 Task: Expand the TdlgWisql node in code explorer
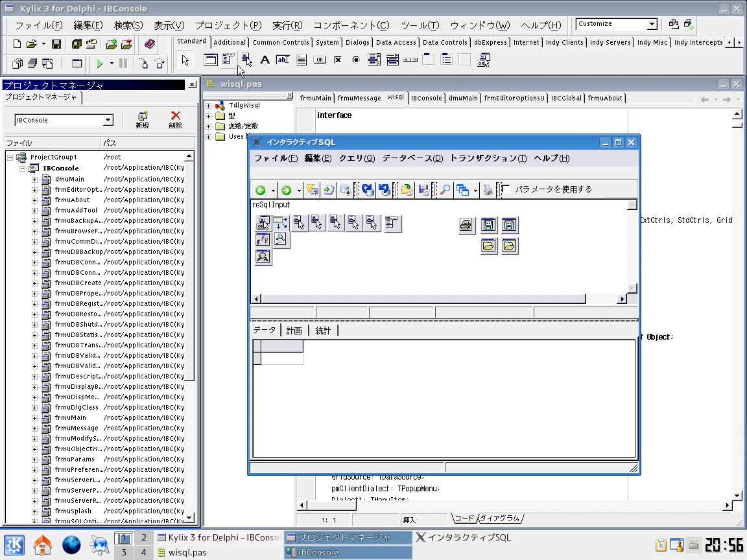click(208, 105)
